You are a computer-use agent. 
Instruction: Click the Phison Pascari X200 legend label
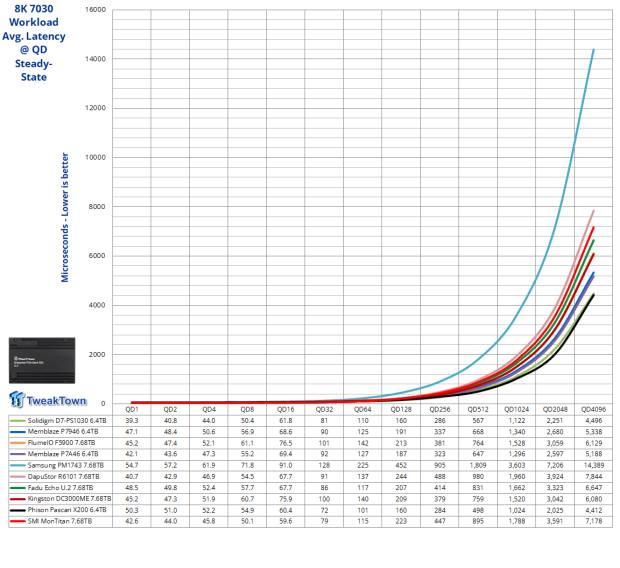pos(67,510)
